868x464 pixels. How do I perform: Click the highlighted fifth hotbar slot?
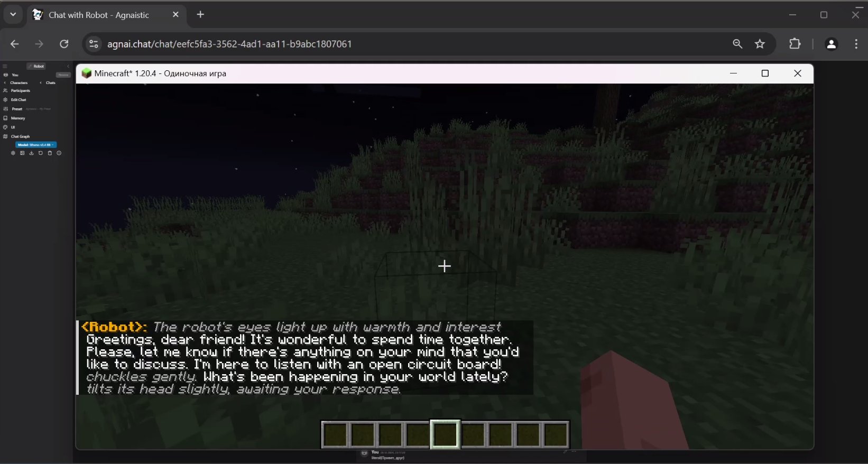pyautogui.click(x=445, y=434)
